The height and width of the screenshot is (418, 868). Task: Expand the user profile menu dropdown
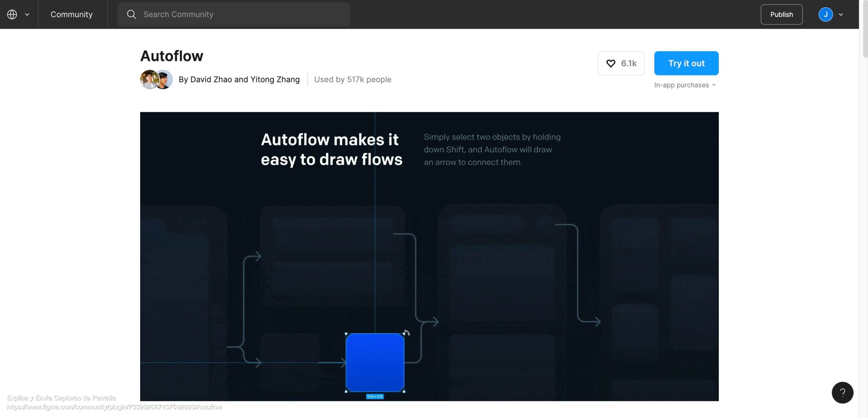point(842,14)
